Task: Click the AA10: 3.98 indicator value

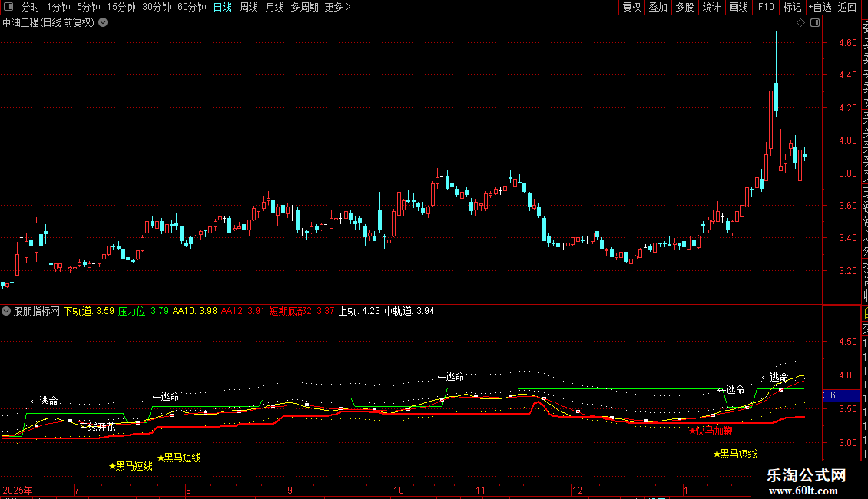Action: click(x=195, y=311)
